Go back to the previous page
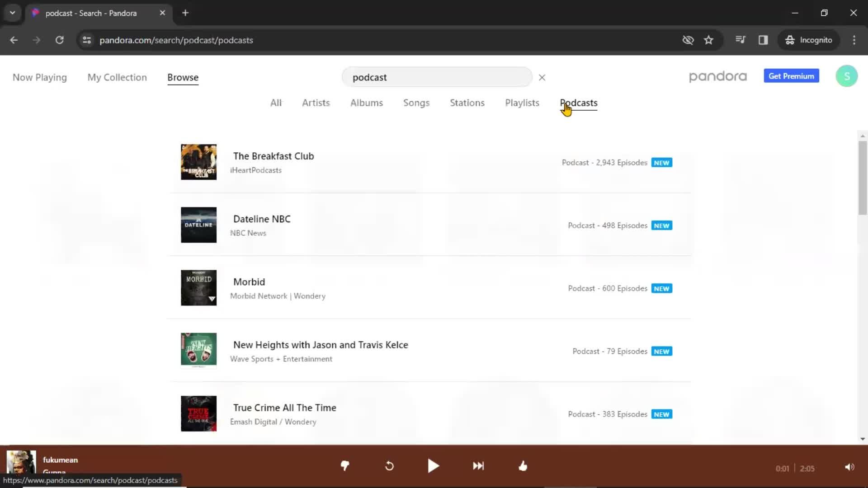868x488 pixels. (14, 40)
